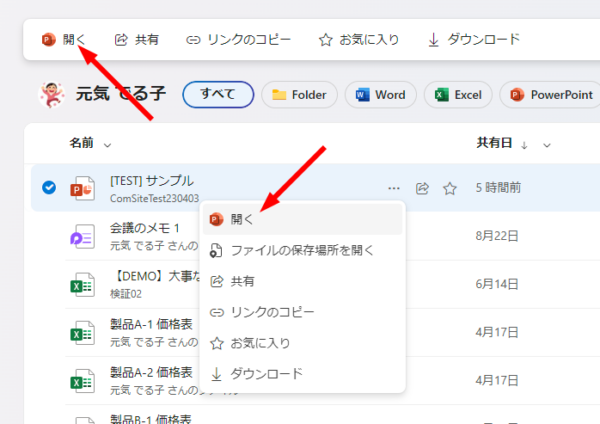Image resolution: width=600 pixels, height=424 pixels.
Task: Filter by PowerPoint files
Action: pyautogui.click(x=551, y=95)
